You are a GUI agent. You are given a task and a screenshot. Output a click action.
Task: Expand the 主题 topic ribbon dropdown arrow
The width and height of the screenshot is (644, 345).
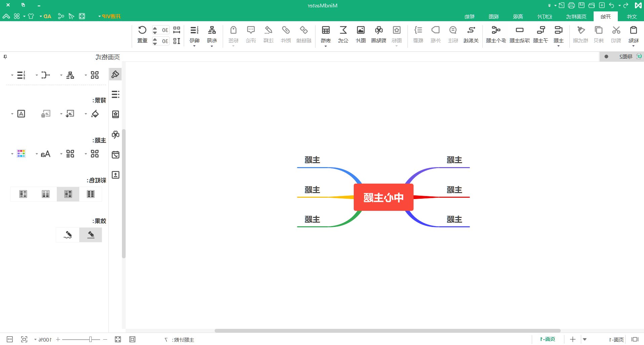tap(558, 46)
